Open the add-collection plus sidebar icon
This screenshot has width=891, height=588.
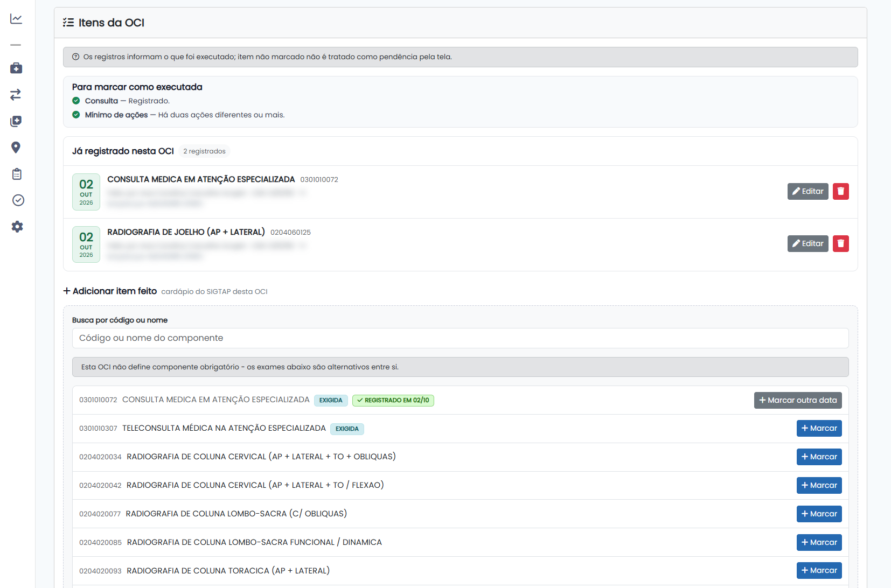tap(16, 121)
